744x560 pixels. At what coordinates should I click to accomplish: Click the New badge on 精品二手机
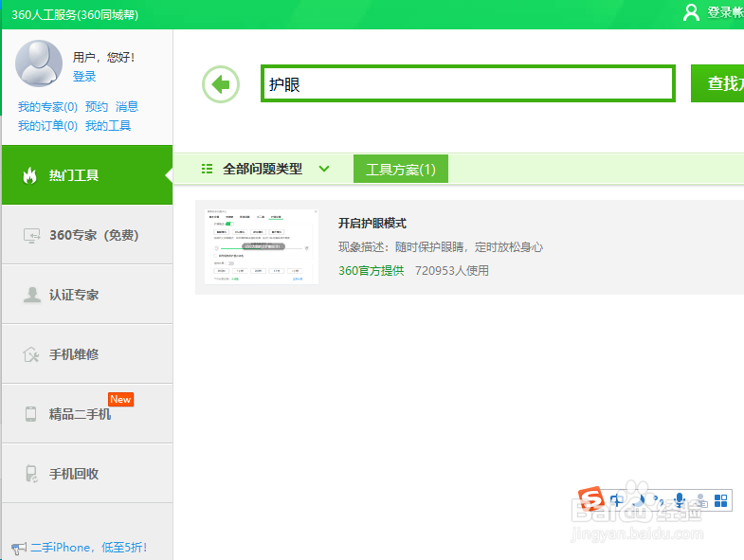pos(121,399)
